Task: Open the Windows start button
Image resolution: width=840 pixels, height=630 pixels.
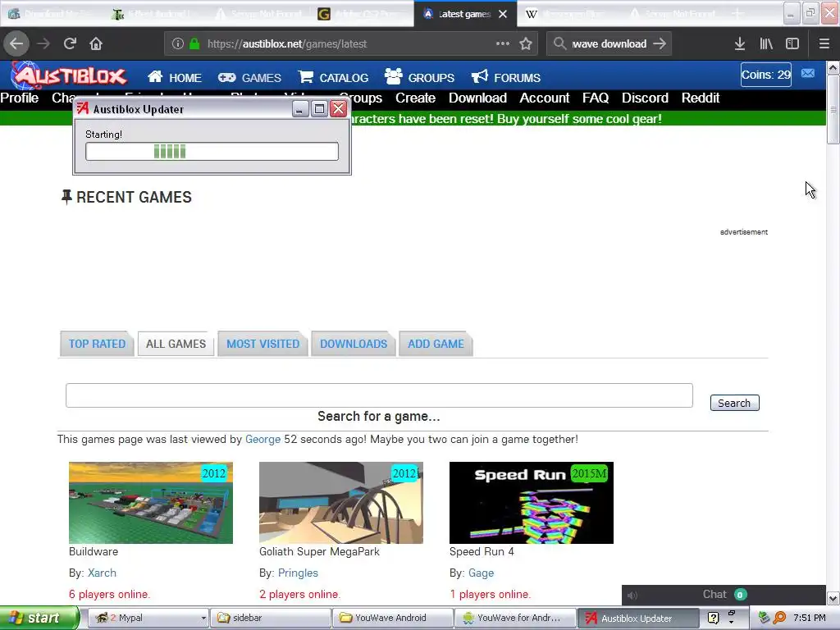Action: [39, 618]
